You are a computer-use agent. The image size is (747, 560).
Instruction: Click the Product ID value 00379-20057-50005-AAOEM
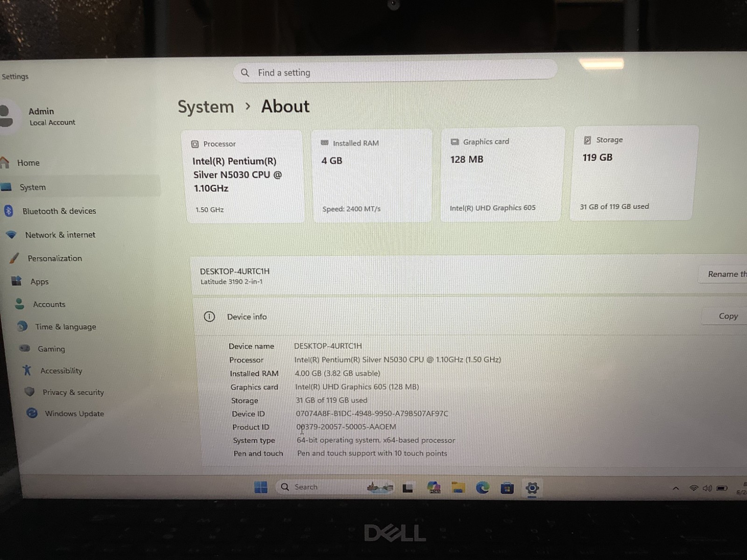[346, 427]
